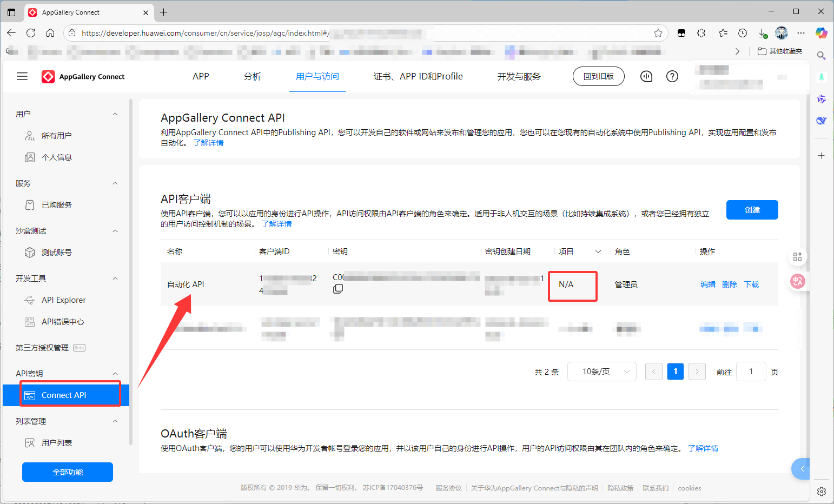This screenshot has height=504, width=834.
Task: Click 下载 for 自动化 API
Action: (751, 284)
